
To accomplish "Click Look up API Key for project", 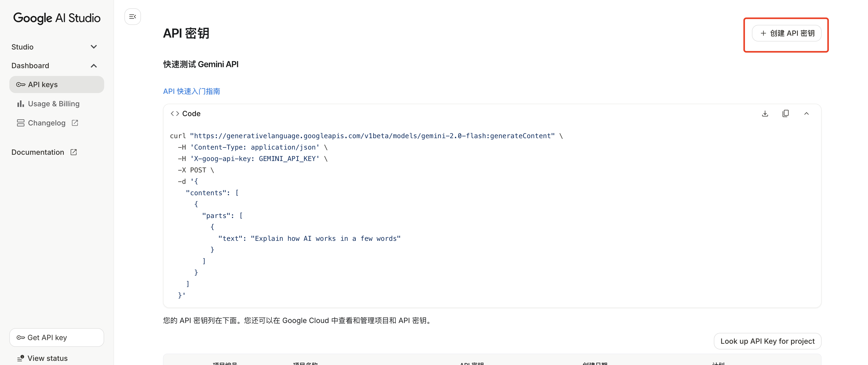I will coord(767,341).
